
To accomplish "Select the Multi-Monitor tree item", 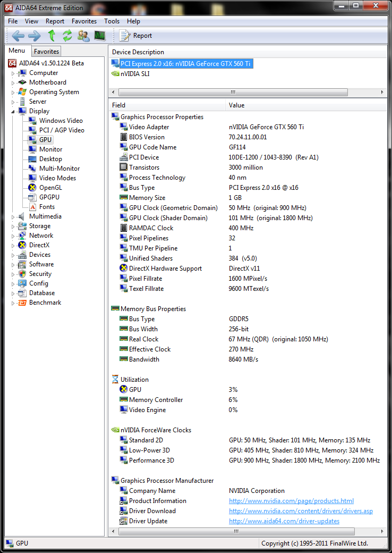I will click(x=59, y=169).
